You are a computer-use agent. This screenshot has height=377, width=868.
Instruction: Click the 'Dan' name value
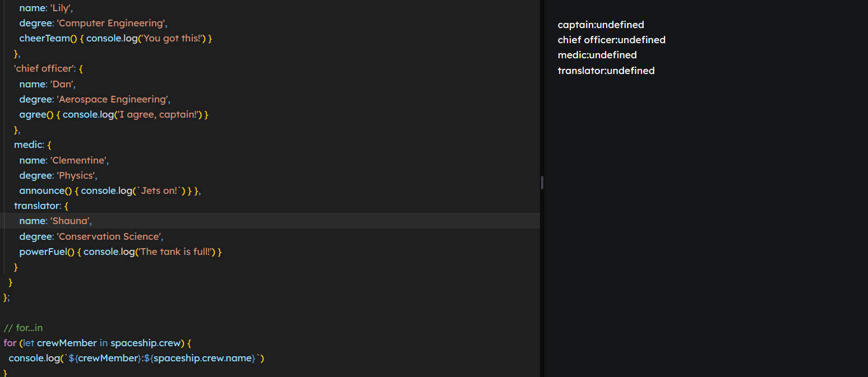63,84
